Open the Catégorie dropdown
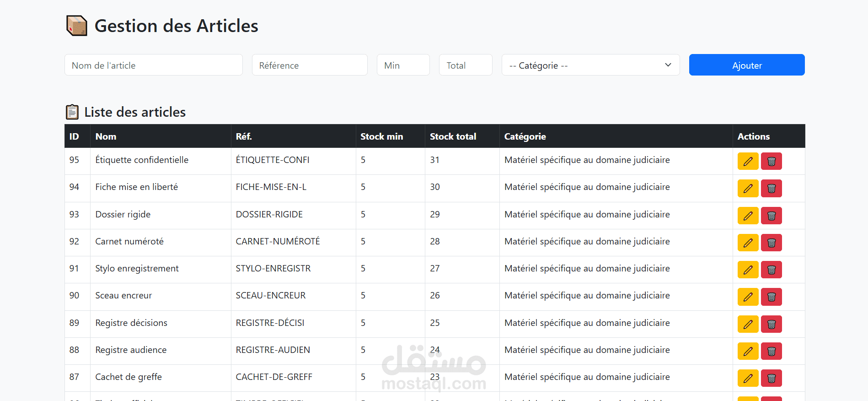 coord(590,65)
